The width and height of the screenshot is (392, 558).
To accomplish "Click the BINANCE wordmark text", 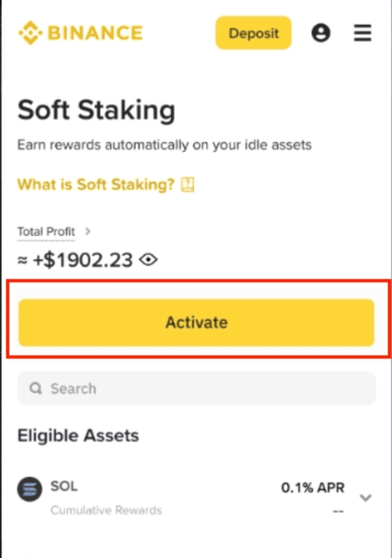I will (95, 33).
